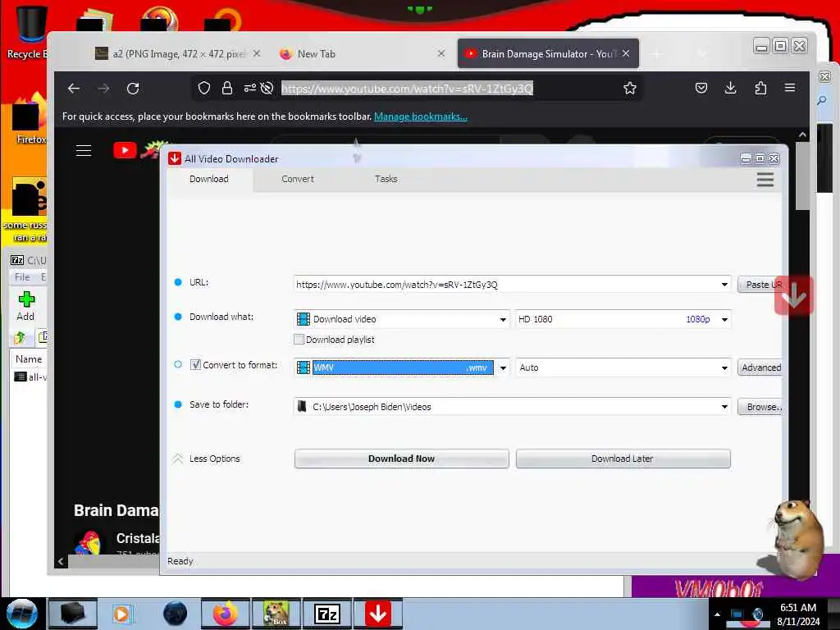Tick the Download playlist checkbox
The height and width of the screenshot is (630, 840).
(x=299, y=339)
